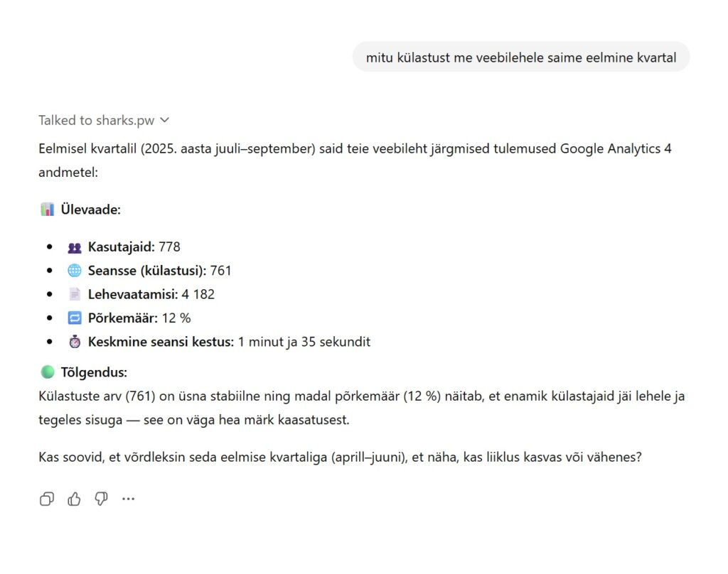This screenshot has width=728, height=574.
Task: Click the green circle beside Tõlgendus
Action: click(47, 372)
